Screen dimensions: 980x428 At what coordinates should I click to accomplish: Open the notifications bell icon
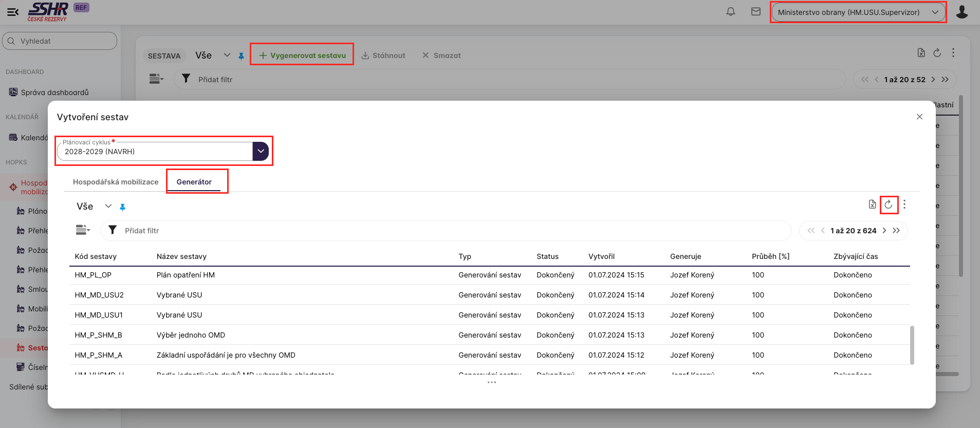[730, 12]
